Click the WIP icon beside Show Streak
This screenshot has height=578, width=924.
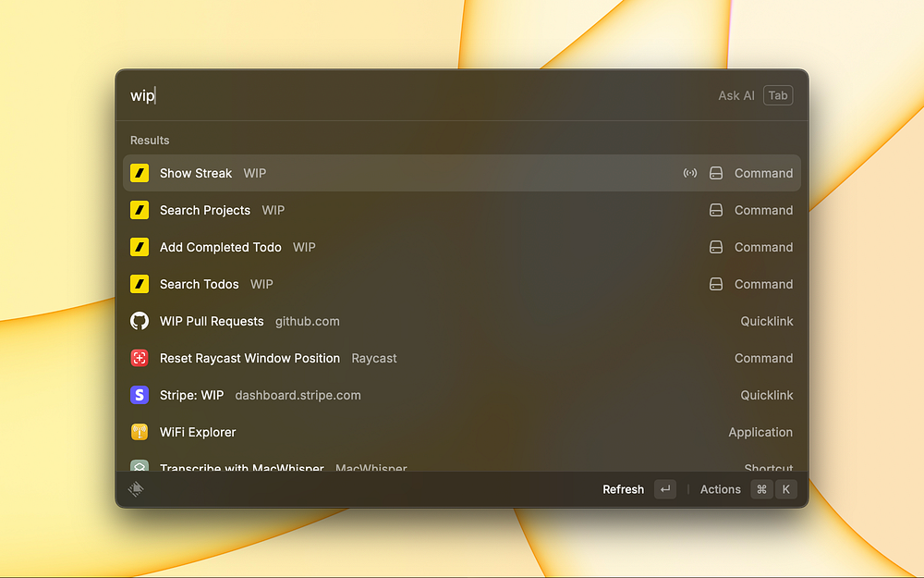[140, 173]
